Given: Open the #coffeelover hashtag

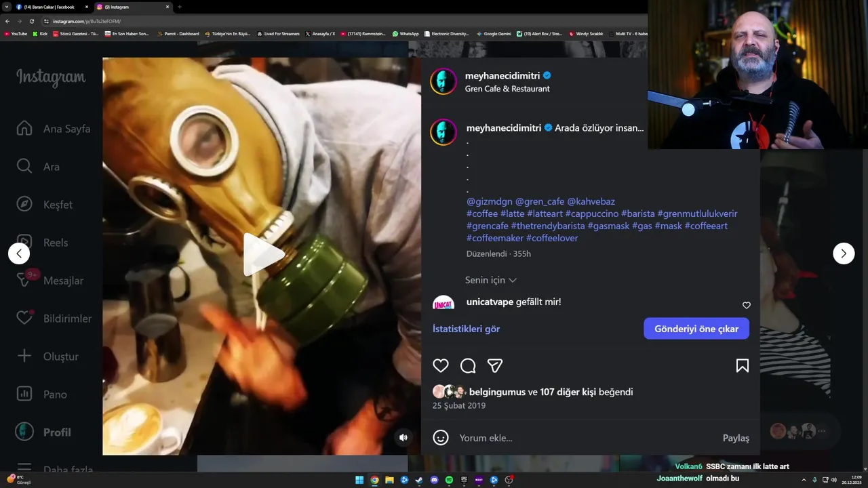Looking at the screenshot, I should (x=552, y=238).
